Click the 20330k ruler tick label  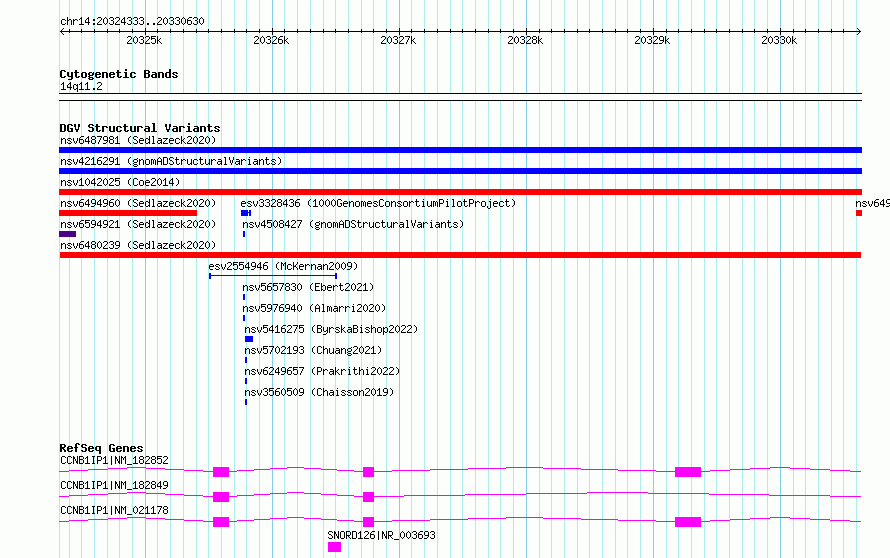click(x=779, y=40)
